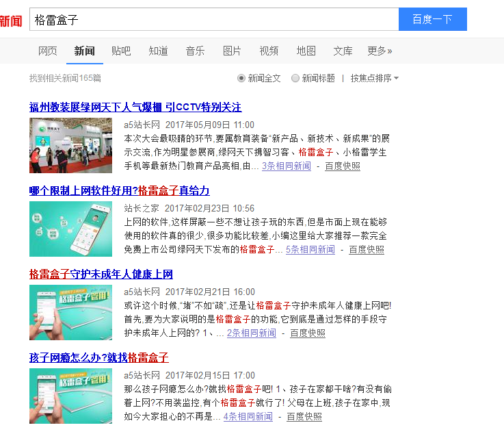Screen dimensions: 504x434
Task: Open 百度快照 for the 福州教装展 result
Action: point(343,166)
